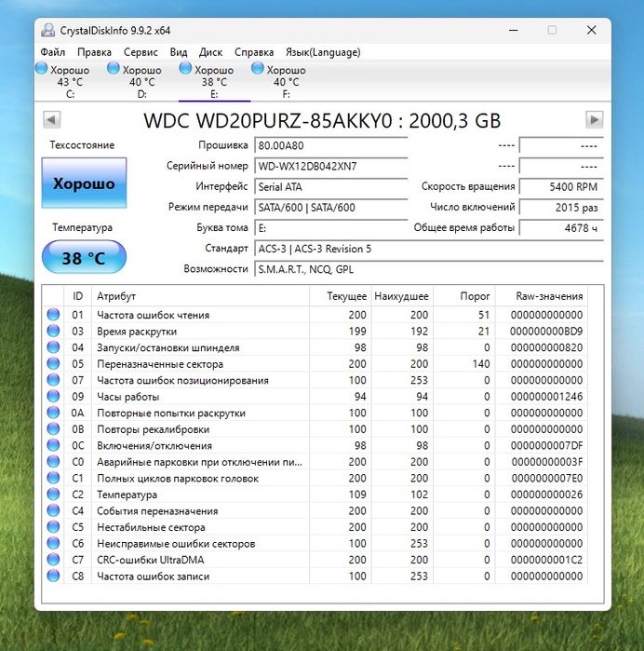644x651 pixels.
Task: Click status orb for attribute C4 row
Action: [53, 510]
